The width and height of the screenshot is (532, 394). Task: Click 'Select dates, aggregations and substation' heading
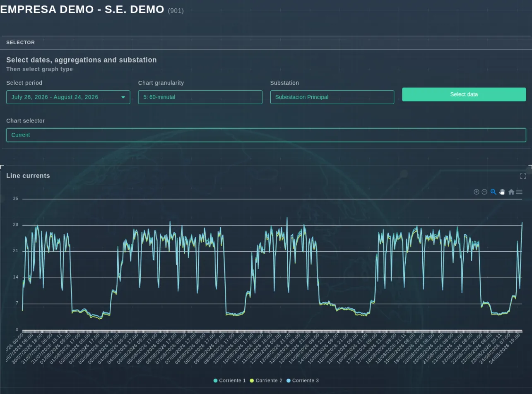[x=82, y=60]
